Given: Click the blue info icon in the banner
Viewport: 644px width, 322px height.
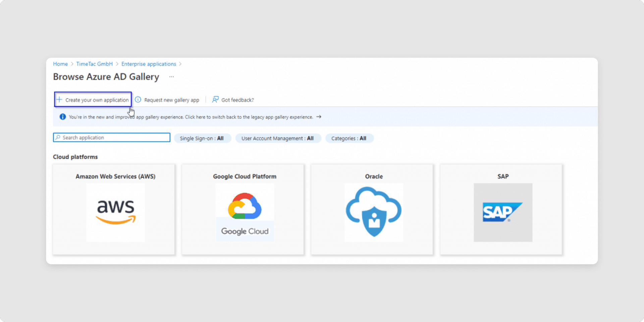Looking at the screenshot, I should [x=63, y=117].
